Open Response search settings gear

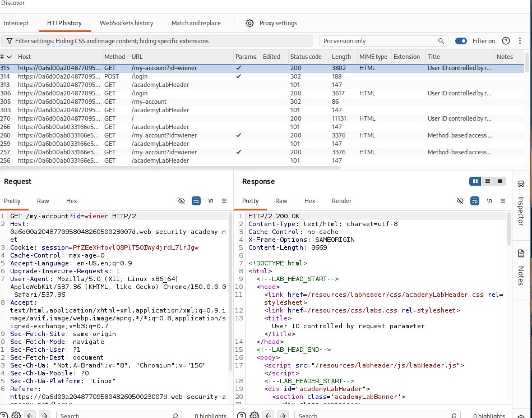coord(254,415)
